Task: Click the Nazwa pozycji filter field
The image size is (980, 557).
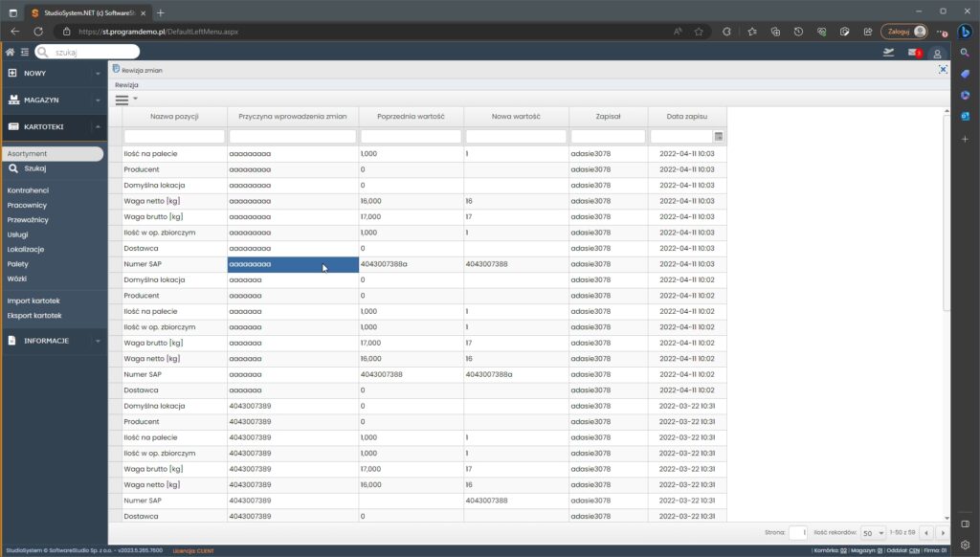Action: 174,137
